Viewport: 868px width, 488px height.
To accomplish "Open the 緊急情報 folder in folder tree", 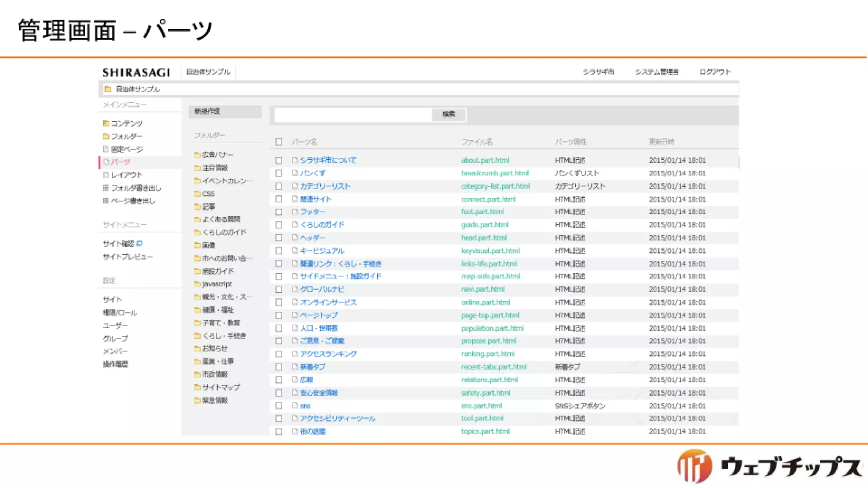I will pos(214,400).
